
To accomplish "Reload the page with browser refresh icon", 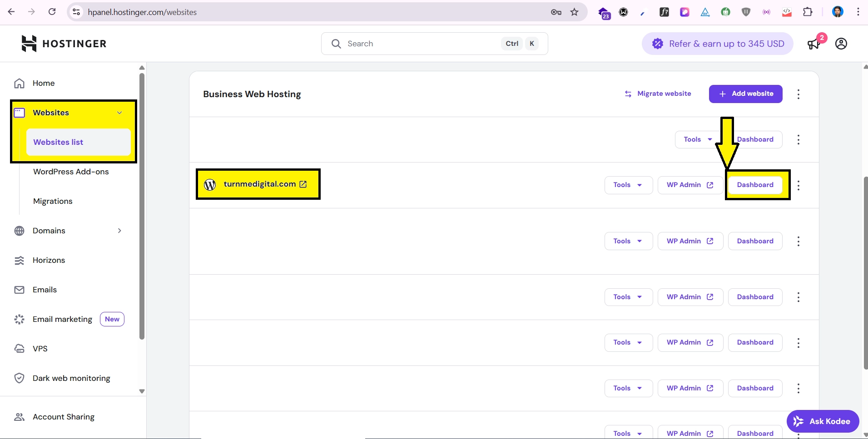I will [52, 12].
